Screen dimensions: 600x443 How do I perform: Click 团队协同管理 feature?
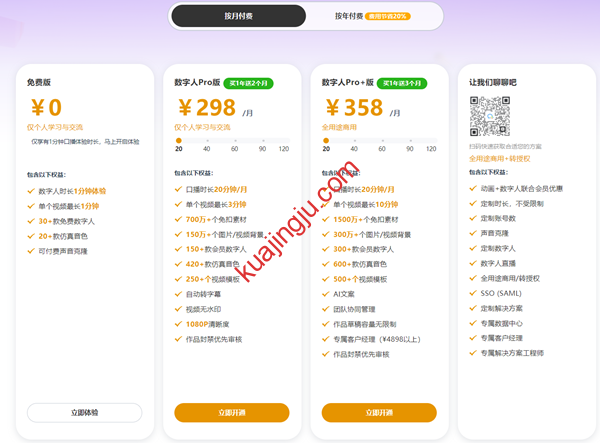tap(354, 309)
